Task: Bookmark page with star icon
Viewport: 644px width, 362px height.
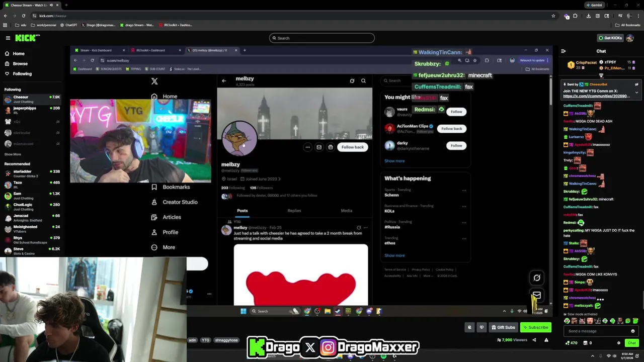Action: 553,16
